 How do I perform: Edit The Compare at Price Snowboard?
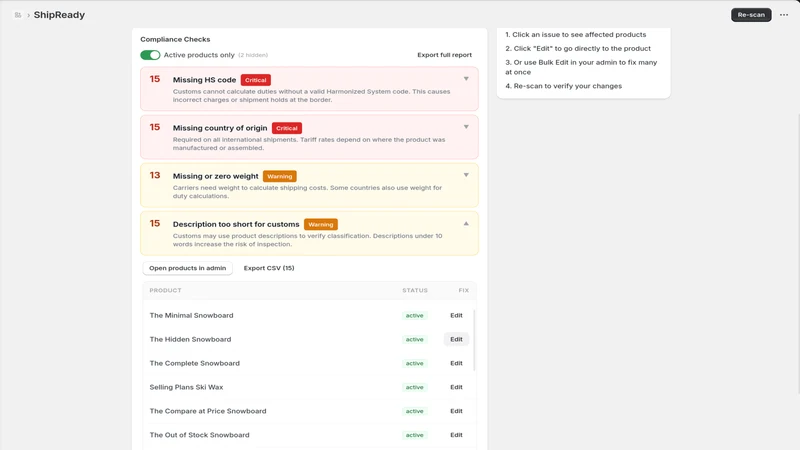point(456,411)
